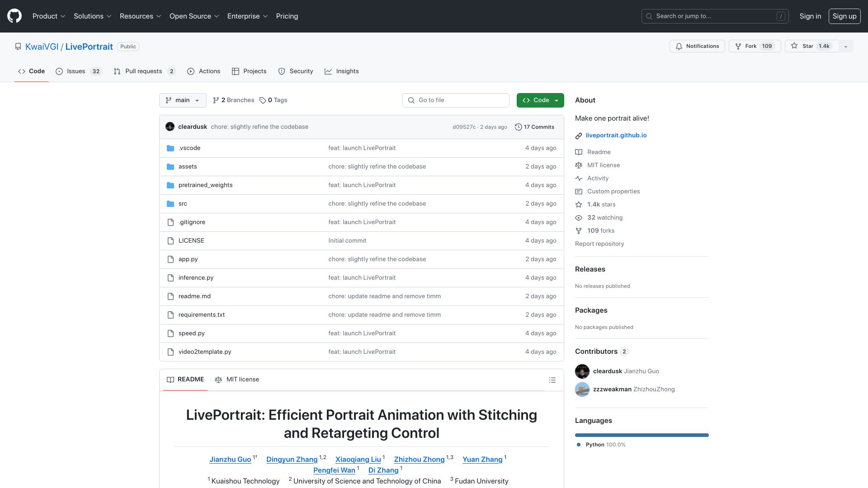Open the 17 Commits history link
868x488 pixels.
point(534,127)
